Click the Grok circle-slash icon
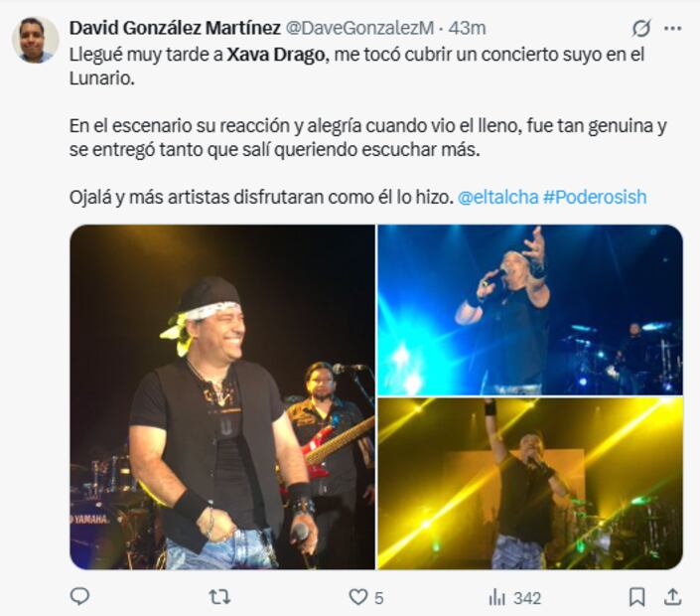 coord(641,28)
